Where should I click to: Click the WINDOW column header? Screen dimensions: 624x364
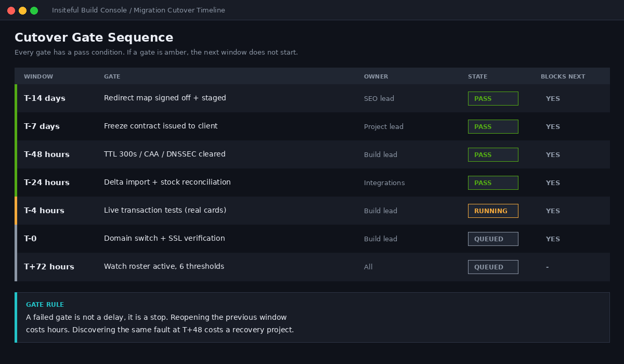pos(38,76)
